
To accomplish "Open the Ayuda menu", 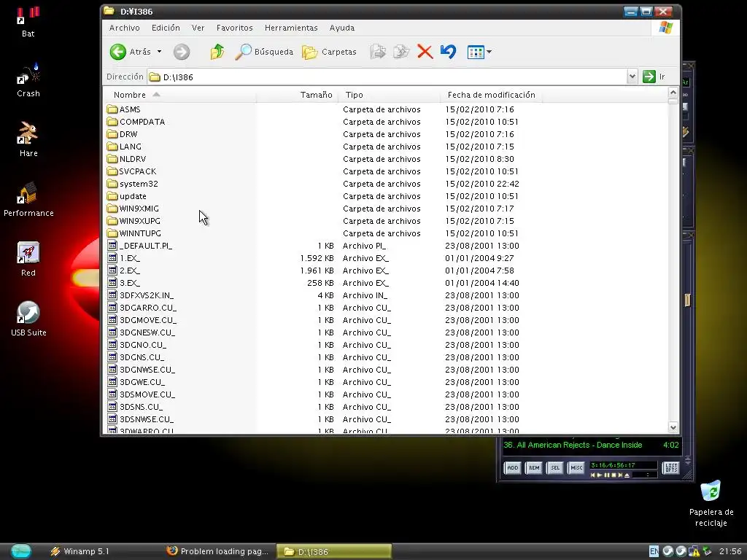I will 342,28.
